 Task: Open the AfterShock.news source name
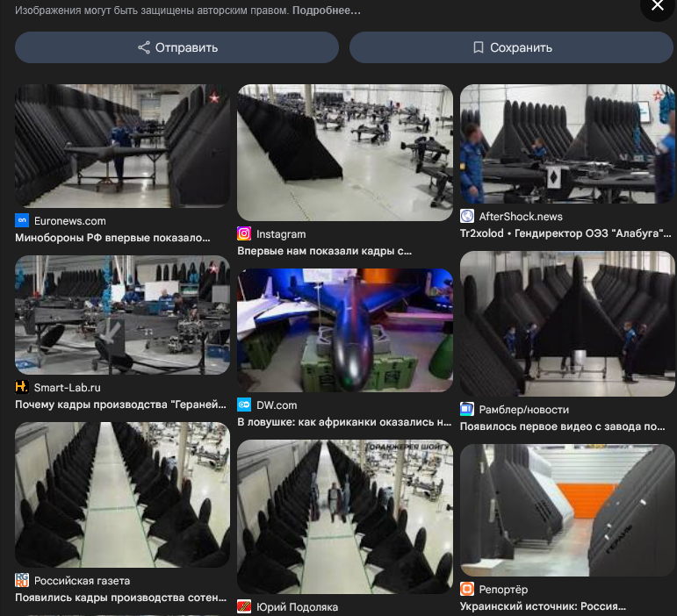(x=521, y=217)
